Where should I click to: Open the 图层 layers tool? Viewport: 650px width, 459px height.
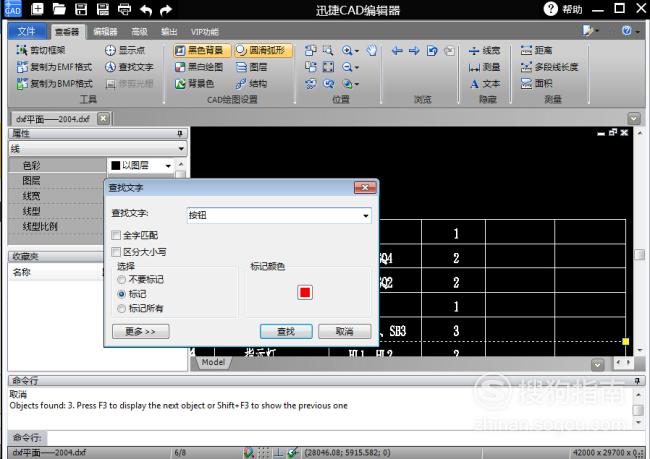point(252,67)
